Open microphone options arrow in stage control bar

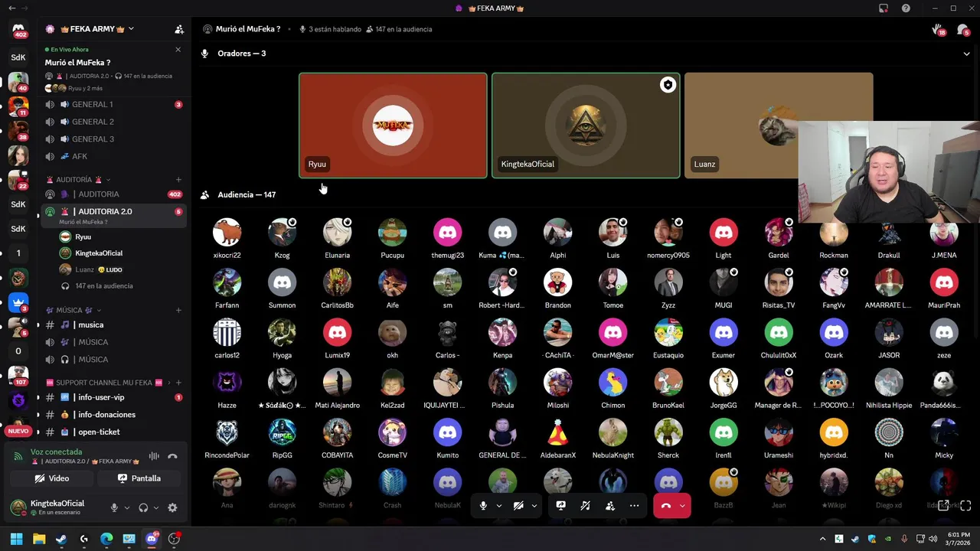click(x=499, y=506)
